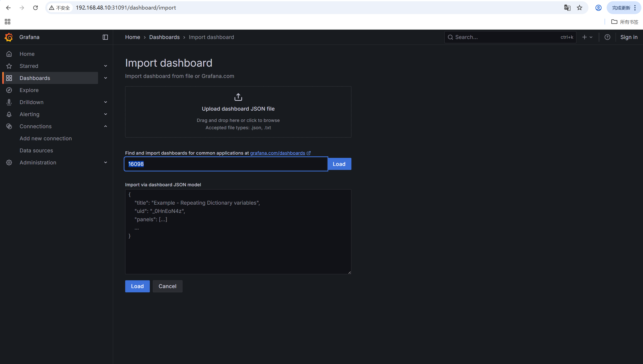Screen dimensions: 643x364
Task: Click the Explore compass icon
Action: pyautogui.click(x=9, y=90)
